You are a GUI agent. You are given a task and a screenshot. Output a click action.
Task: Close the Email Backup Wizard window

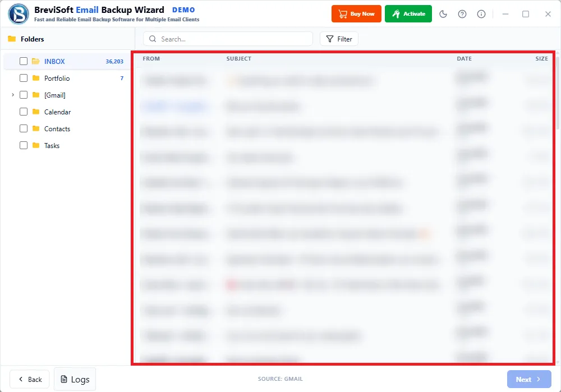[548, 14]
